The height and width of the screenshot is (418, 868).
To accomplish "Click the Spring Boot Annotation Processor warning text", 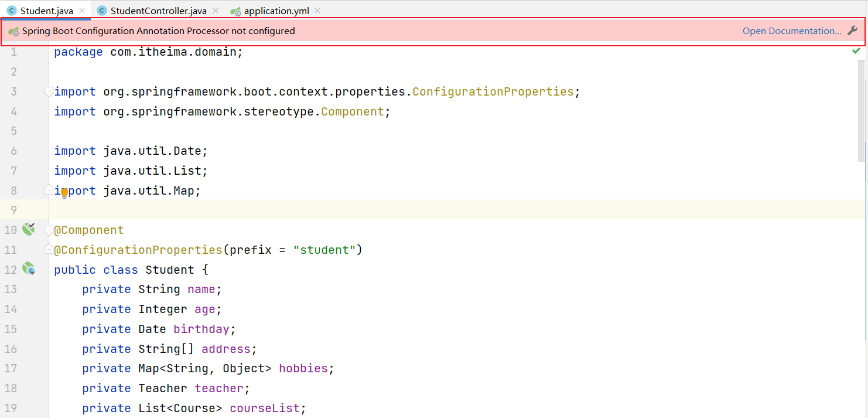I will (159, 31).
